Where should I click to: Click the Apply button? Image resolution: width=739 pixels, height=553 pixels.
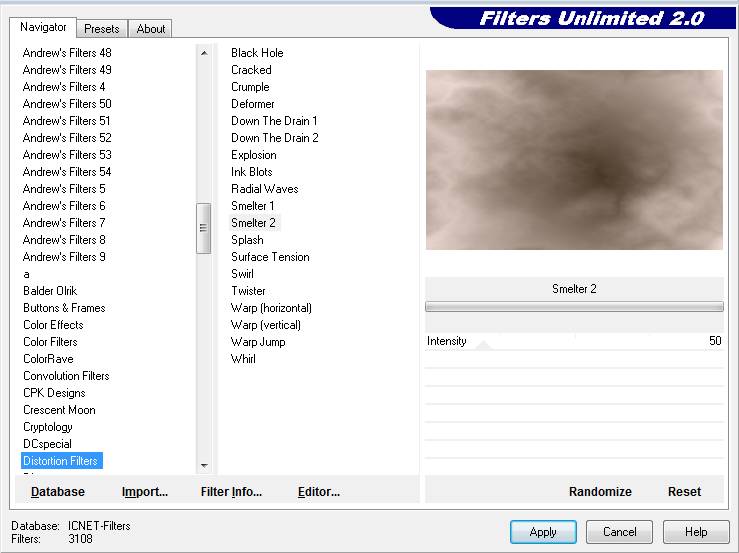[543, 532]
